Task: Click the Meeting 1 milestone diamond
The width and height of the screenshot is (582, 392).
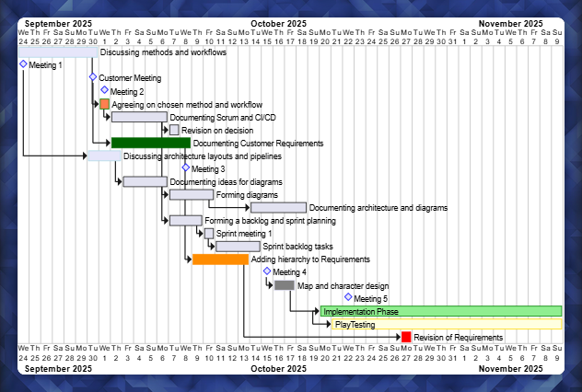Action: (23, 64)
